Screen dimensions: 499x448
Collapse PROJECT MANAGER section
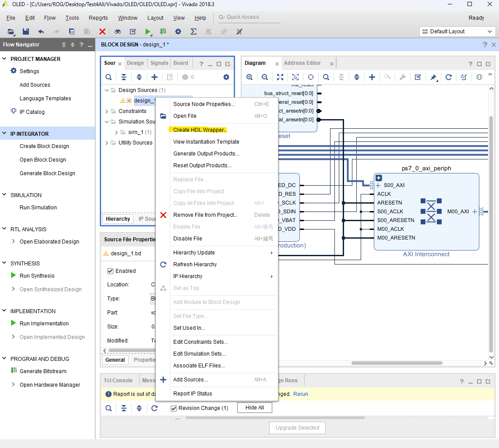click(4, 59)
